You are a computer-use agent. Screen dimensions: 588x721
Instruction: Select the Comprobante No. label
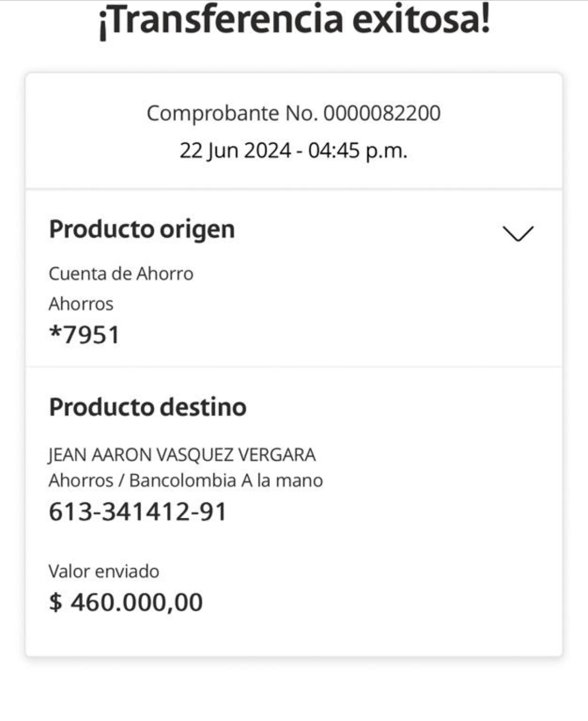point(232,113)
